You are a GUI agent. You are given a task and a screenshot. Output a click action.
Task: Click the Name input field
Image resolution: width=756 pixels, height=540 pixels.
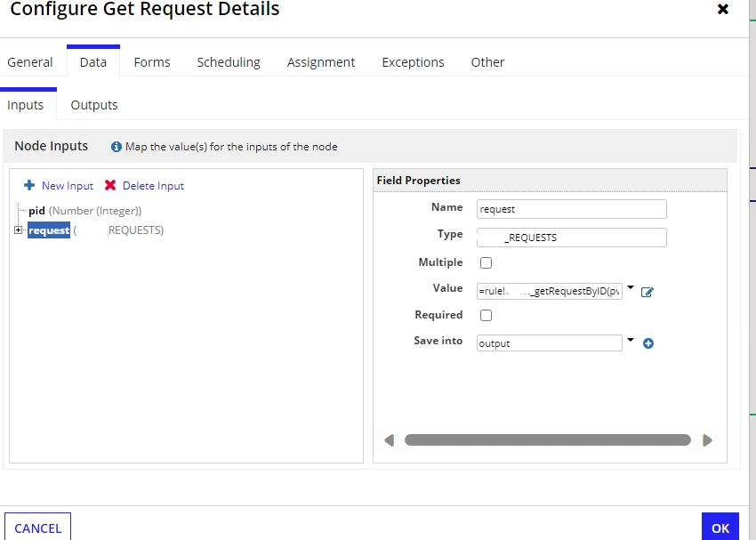tap(572, 209)
